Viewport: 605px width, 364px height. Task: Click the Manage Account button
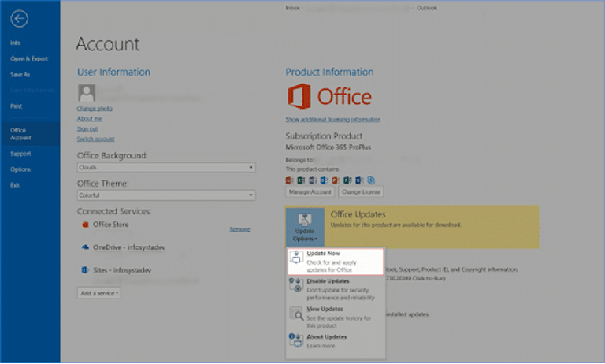[310, 191]
